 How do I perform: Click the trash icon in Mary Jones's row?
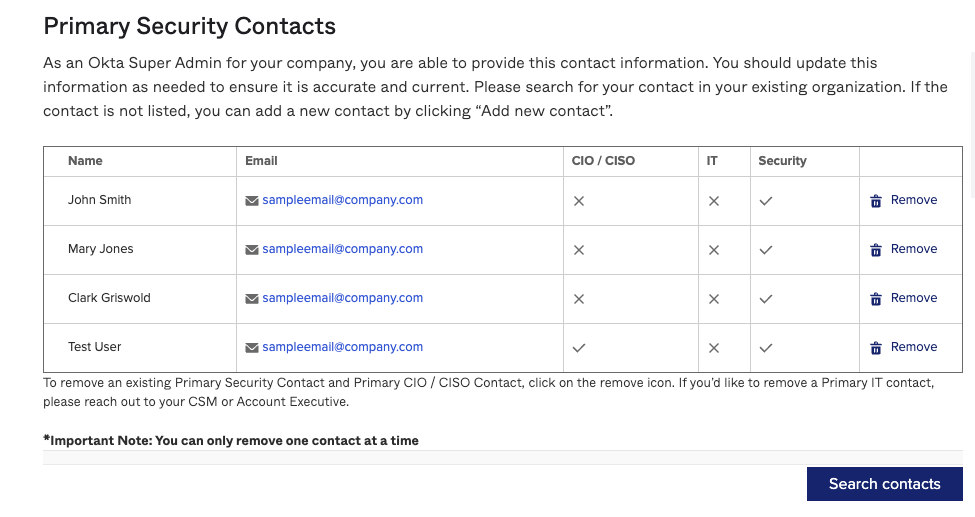(876, 250)
